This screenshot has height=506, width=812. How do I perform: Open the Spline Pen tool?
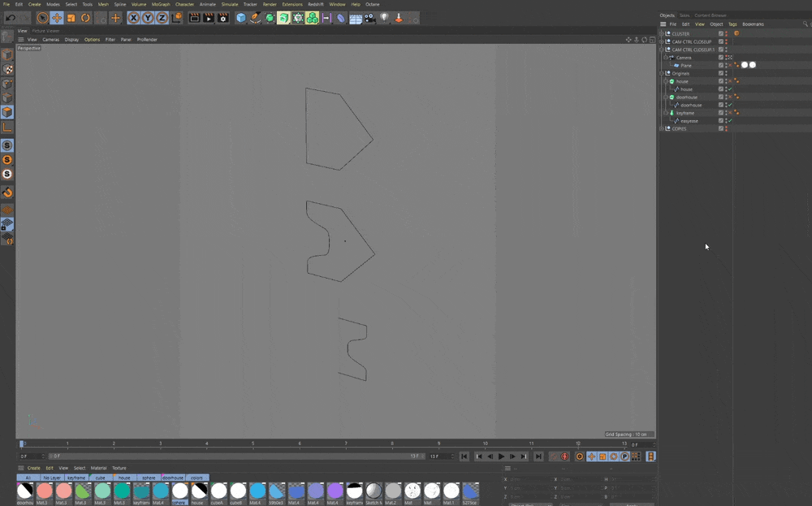coord(255,18)
